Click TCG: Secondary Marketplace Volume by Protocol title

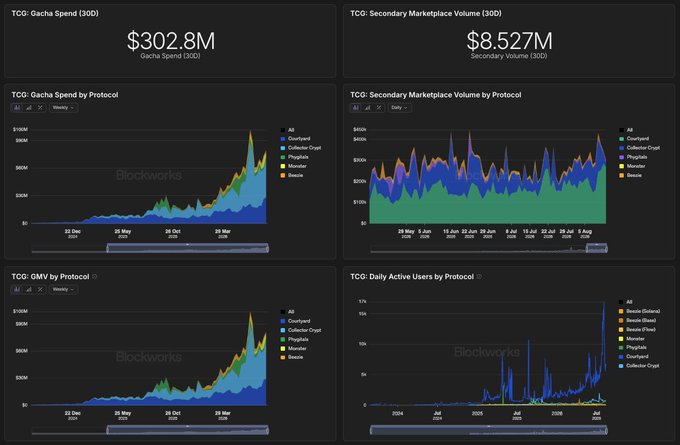pyautogui.click(x=436, y=95)
